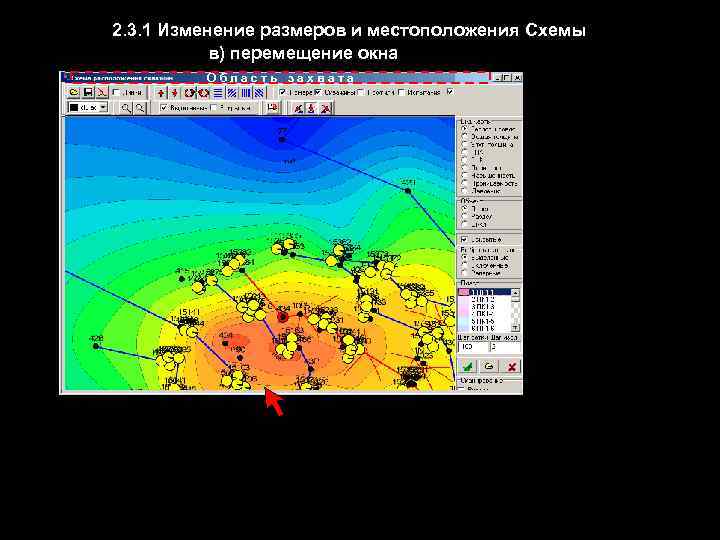Select the first radio in top side group

pyautogui.click(x=465, y=129)
